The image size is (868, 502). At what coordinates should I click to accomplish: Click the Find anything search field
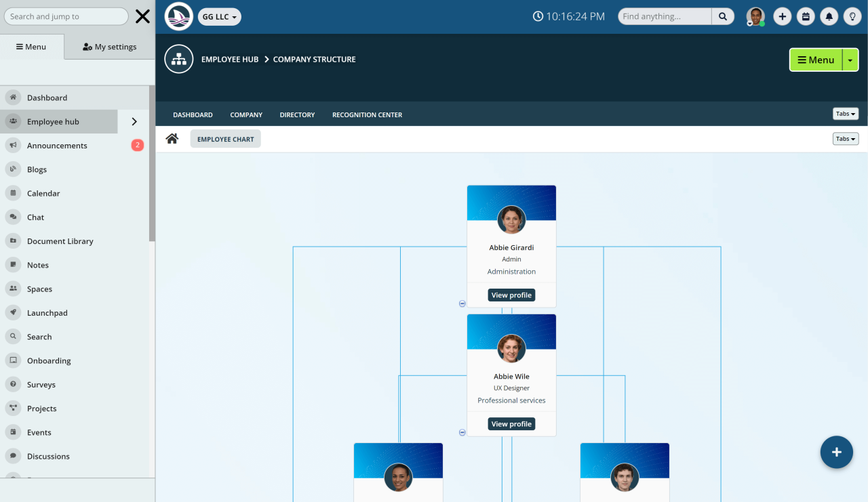pos(663,16)
